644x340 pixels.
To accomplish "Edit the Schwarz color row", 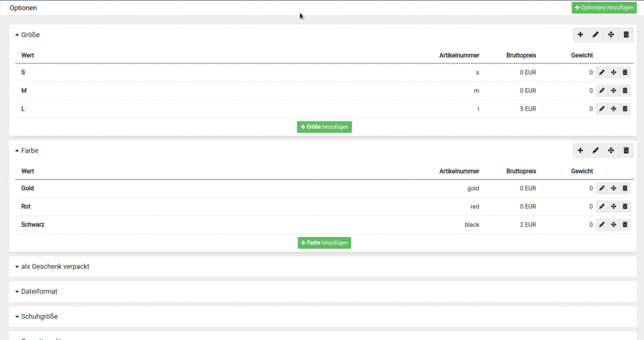I will coord(602,225).
